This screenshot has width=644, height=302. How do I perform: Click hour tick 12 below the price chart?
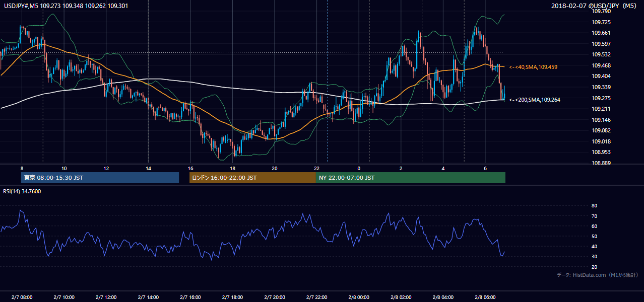pos(106,168)
